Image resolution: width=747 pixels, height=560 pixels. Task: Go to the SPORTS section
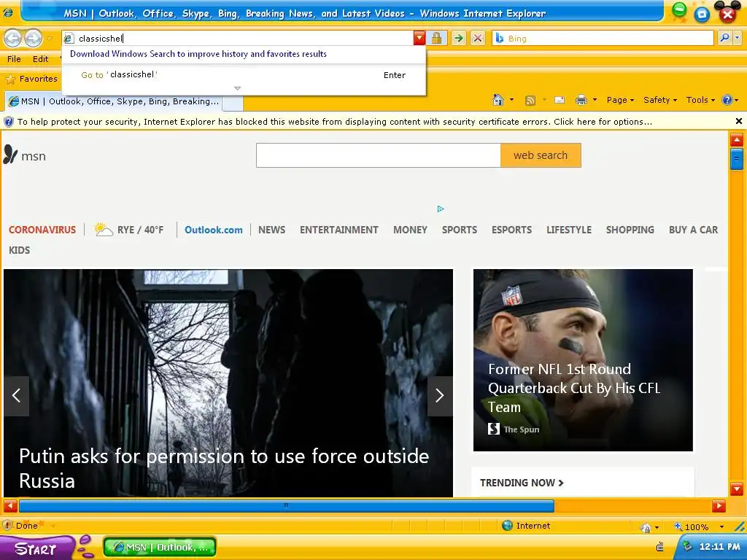(460, 230)
